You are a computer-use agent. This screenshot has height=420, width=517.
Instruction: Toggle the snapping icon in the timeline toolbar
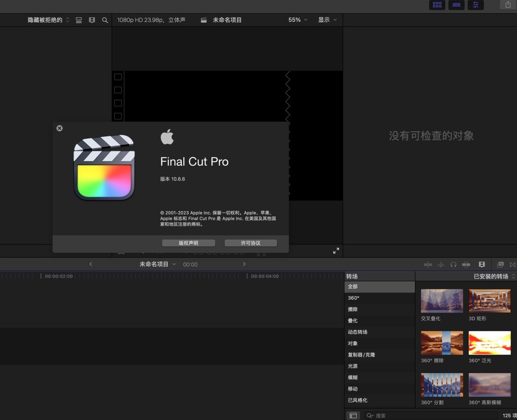(x=466, y=265)
